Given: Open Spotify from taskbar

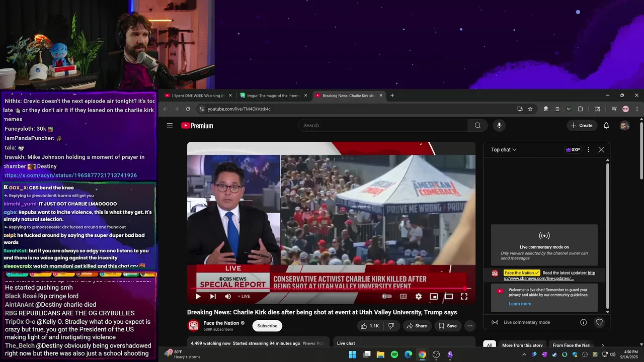Looking at the screenshot, I should [x=394, y=354].
